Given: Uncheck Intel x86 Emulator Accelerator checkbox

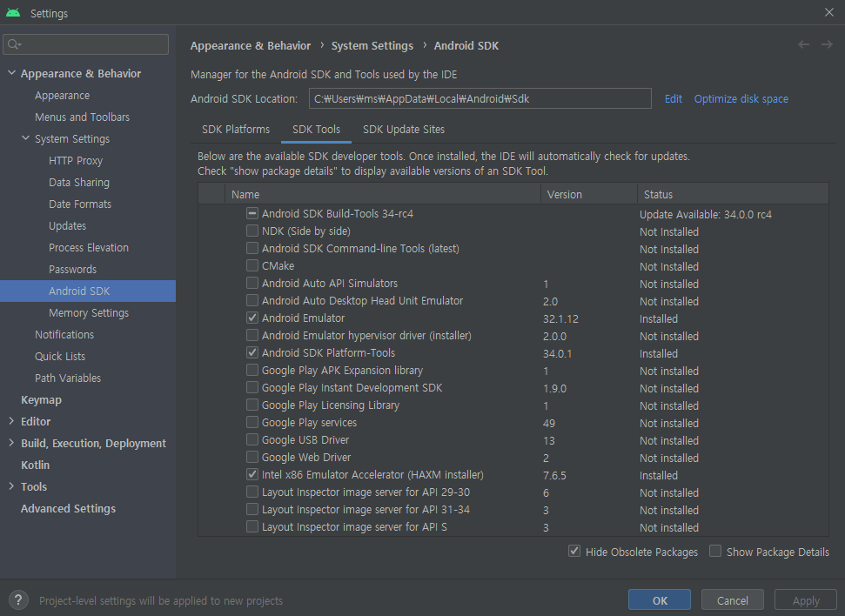Looking at the screenshot, I should point(252,474).
